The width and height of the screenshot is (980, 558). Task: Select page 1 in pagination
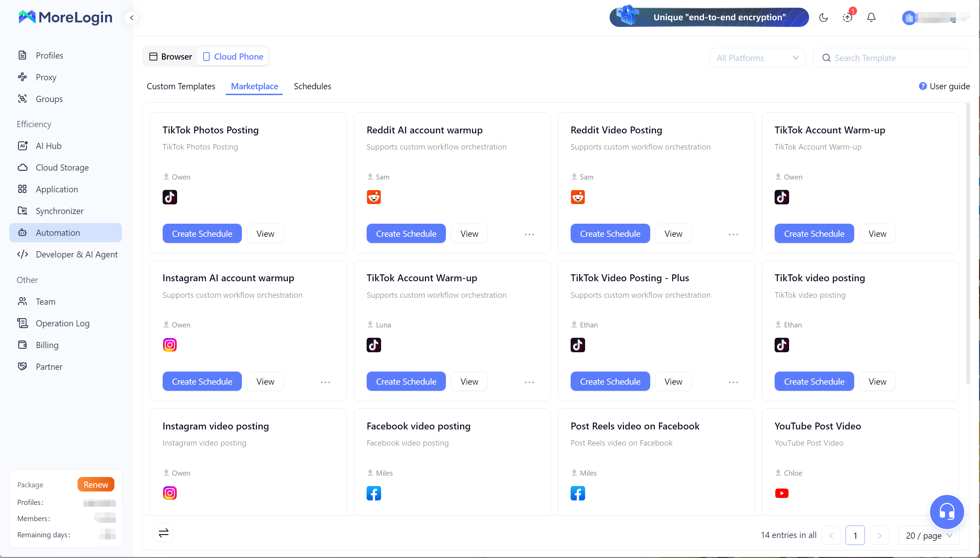pos(855,535)
